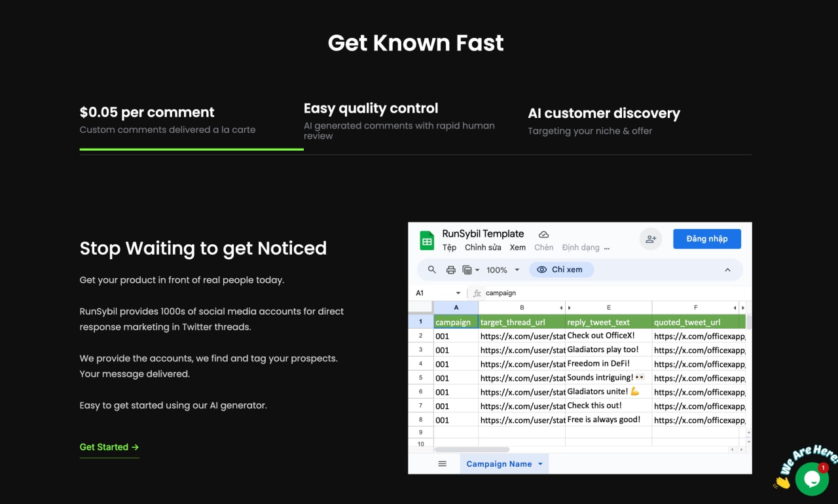Viewport: 838px width, 504px height.
Task: Expand hidden columns arrow right of column B
Action: click(561, 308)
